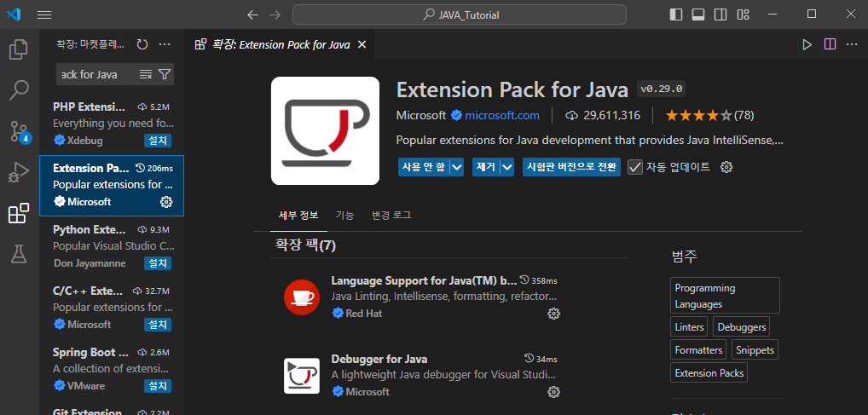
Task: Open Source Control view with badge
Action: pyautogui.click(x=19, y=131)
